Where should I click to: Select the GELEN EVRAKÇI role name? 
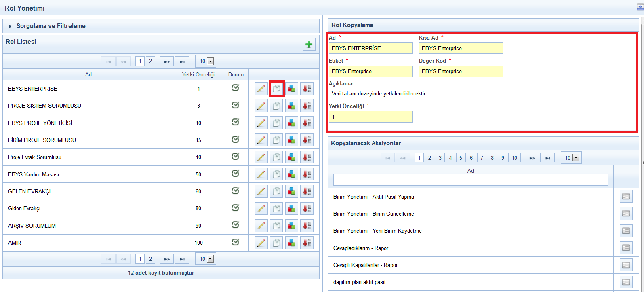(29, 192)
